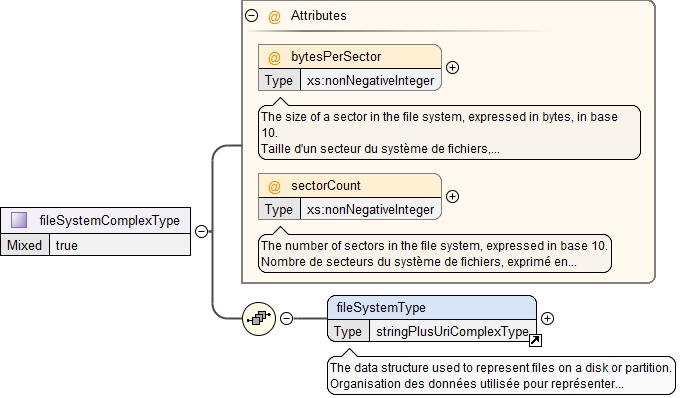Expand the bytesPerSector attribute details
The height and width of the screenshot is (398, 683).
pos(453,67)
